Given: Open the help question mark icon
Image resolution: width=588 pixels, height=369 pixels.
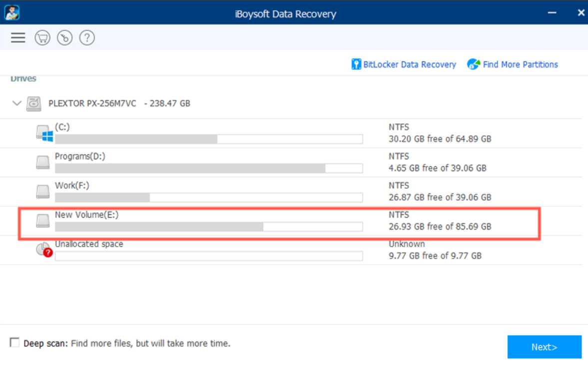Looking at the screenshot, I should pyautogui.click(x=87, y=38).
